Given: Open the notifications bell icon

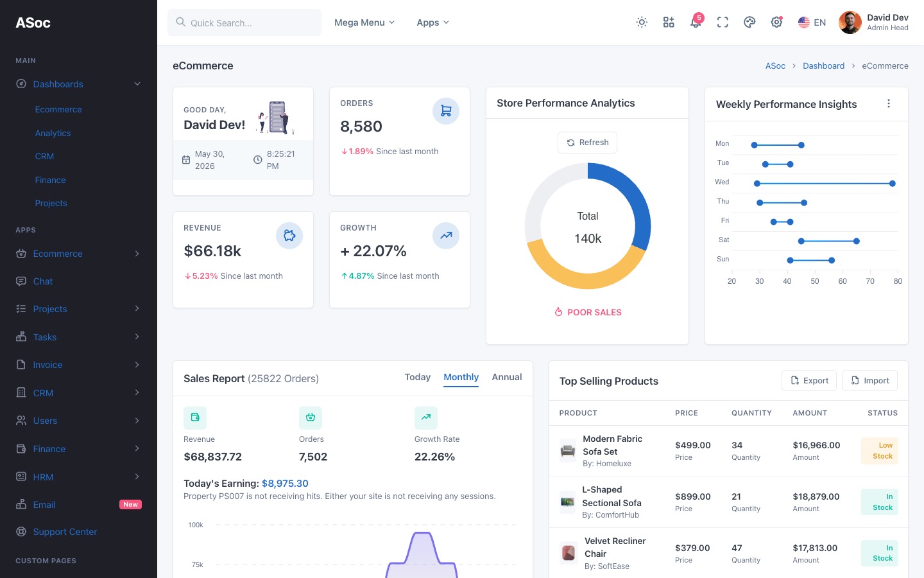Looking at the screenshot, I should click(696, 22).
